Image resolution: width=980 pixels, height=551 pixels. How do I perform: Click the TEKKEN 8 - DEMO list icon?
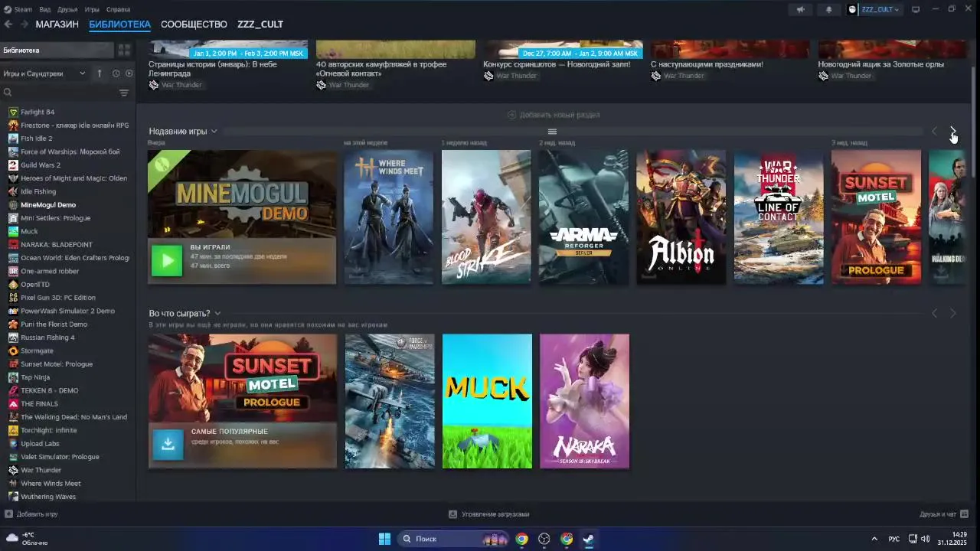[13, 390]
